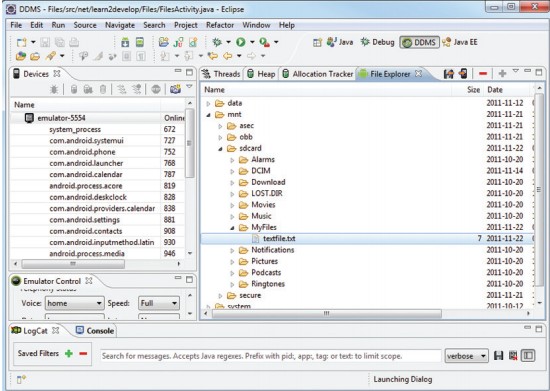Click the Back navigation yellow arrow
The width and height of the screenshot is (550, 391).
[228, 56]
